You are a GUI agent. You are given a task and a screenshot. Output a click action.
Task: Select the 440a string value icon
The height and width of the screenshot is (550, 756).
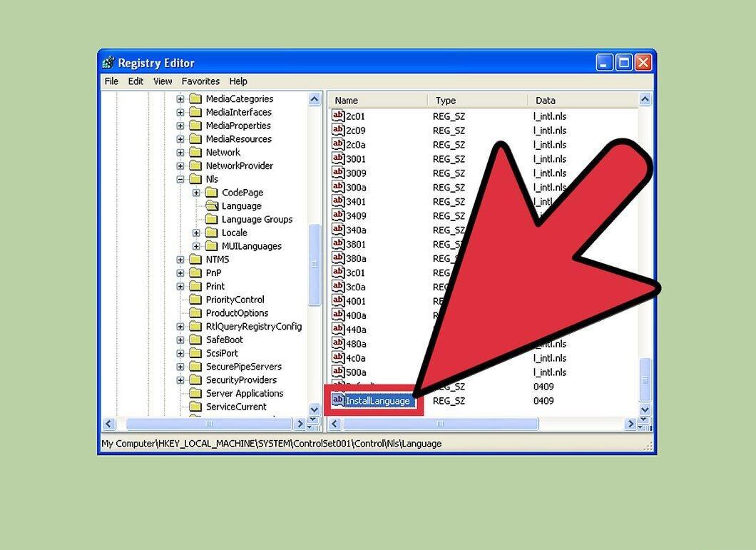click(x=338, y=329)
